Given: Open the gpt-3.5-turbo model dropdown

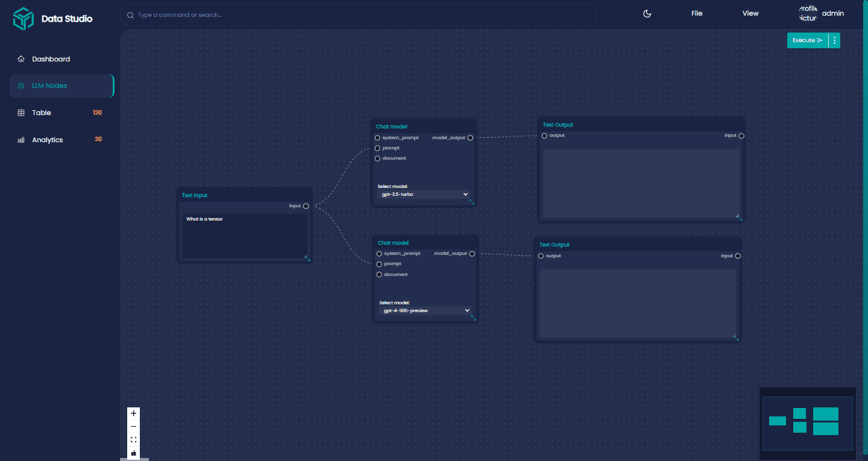Looking at the screenshot, I should point(423,195).
